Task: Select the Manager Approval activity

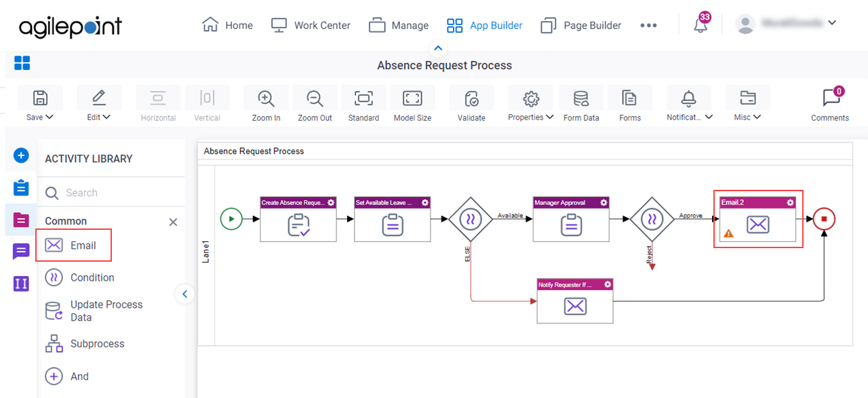Action: click(x=571, y=219)
